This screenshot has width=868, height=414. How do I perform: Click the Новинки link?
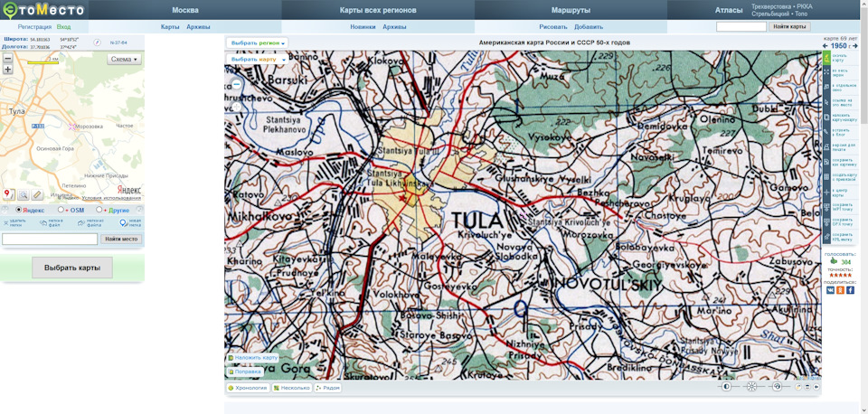pyautogui.click(x=363, y=26)
